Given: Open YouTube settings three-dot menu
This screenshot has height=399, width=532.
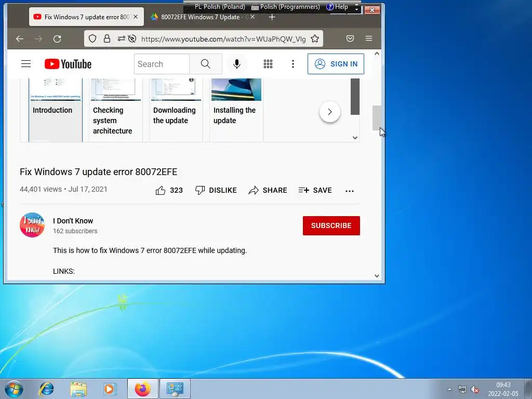Looking at the screenshot, I should [293, 64].
